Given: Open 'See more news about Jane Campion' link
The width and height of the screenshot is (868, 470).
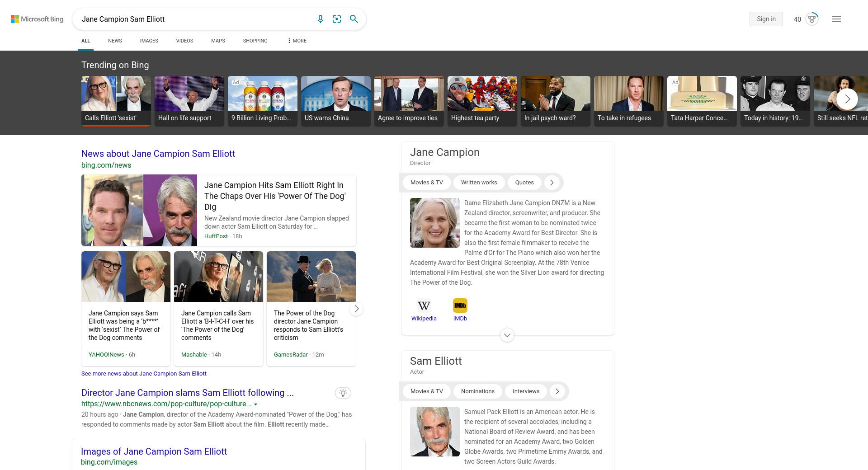Looking at the screenshot, I should point(144,374).
